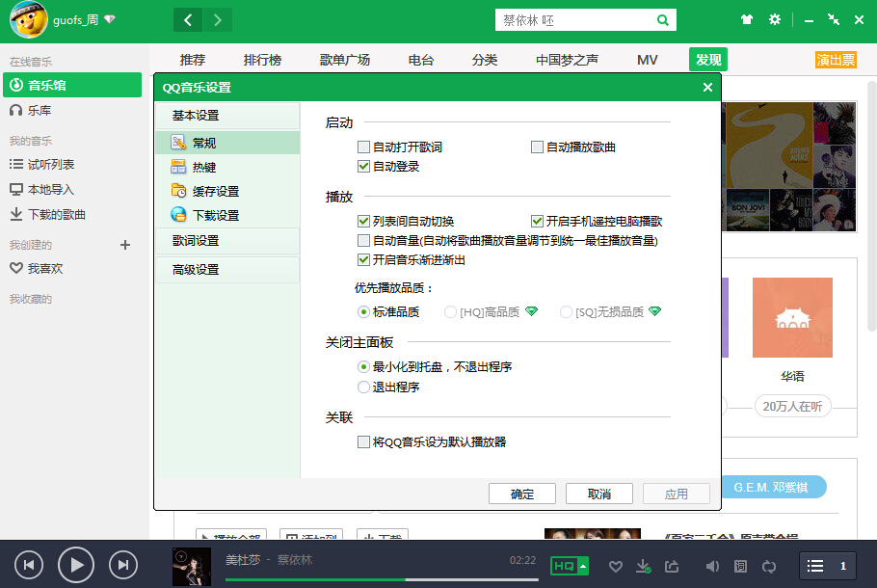Open the share icon in player bar
Image resolution: width=877 pixels, height=588 pixels.
point(672,566)
